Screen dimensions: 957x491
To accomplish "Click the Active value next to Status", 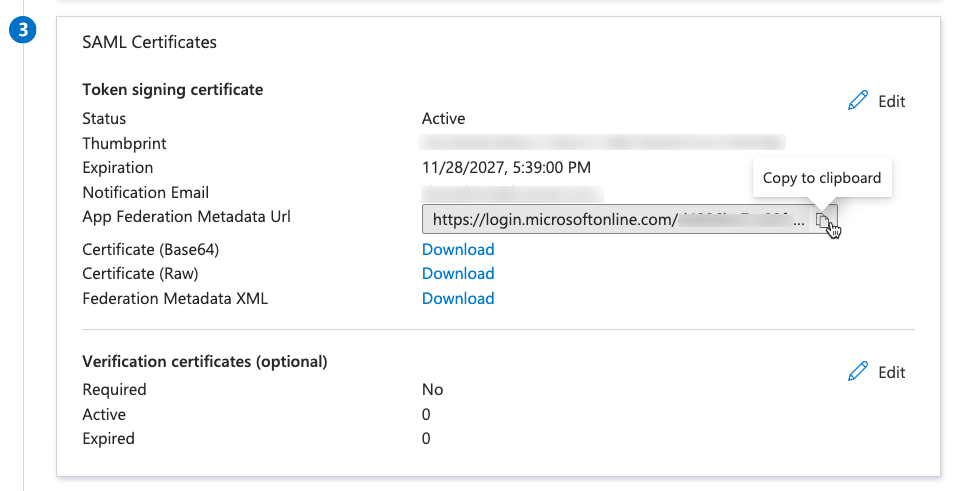I will coord(444,118).
